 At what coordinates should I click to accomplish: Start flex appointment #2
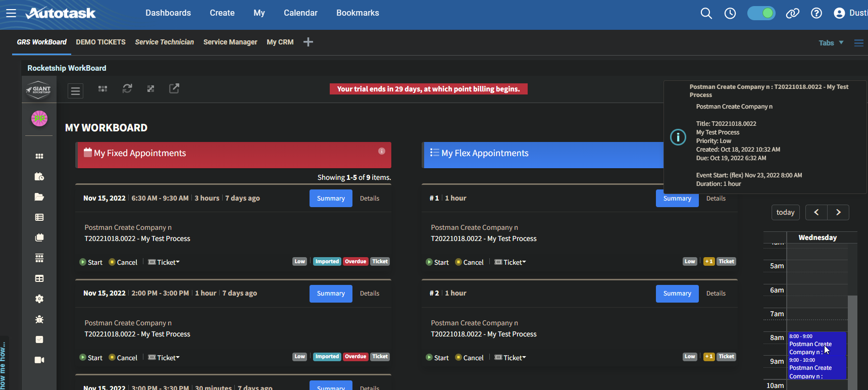[437, 358]
